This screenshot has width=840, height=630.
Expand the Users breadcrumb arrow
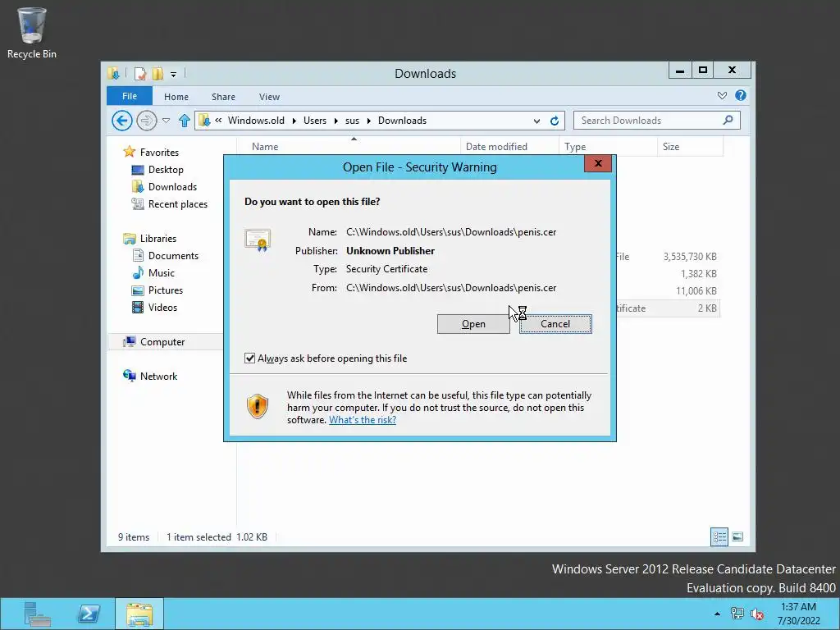click(336, 121)
